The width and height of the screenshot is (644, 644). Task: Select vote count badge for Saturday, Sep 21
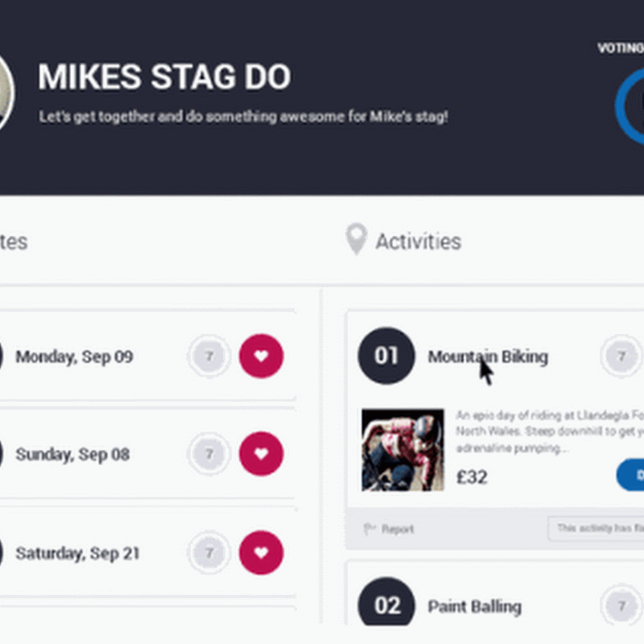(209, 553)
